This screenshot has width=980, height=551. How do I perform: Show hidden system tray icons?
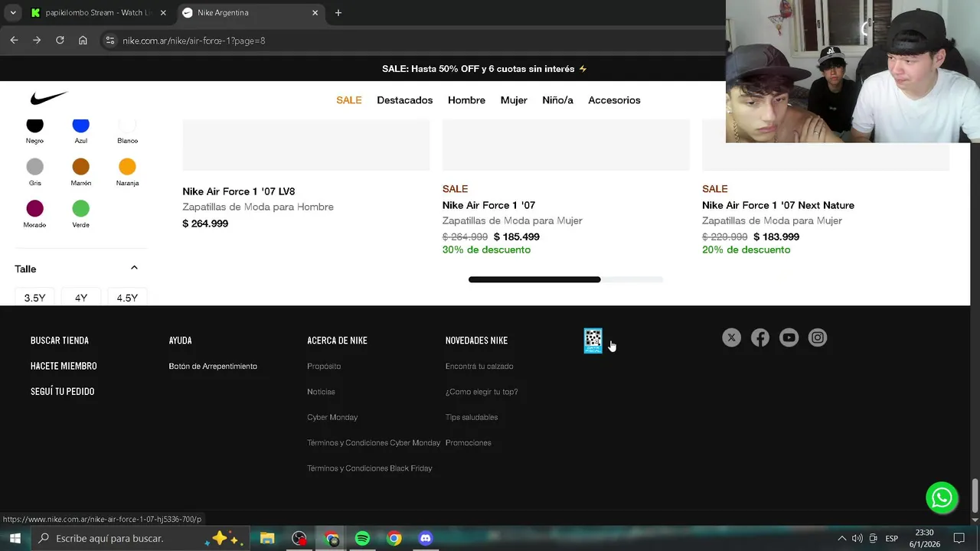(841, 539)
